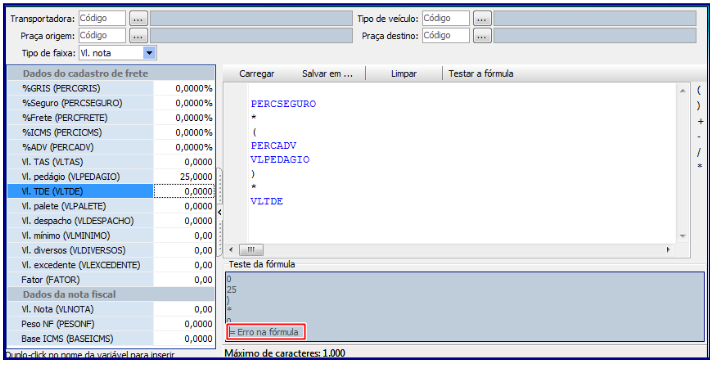Select Peso NF (PESONF) variable row
Screen dimensions: 710x365
(x=111, y=324)
